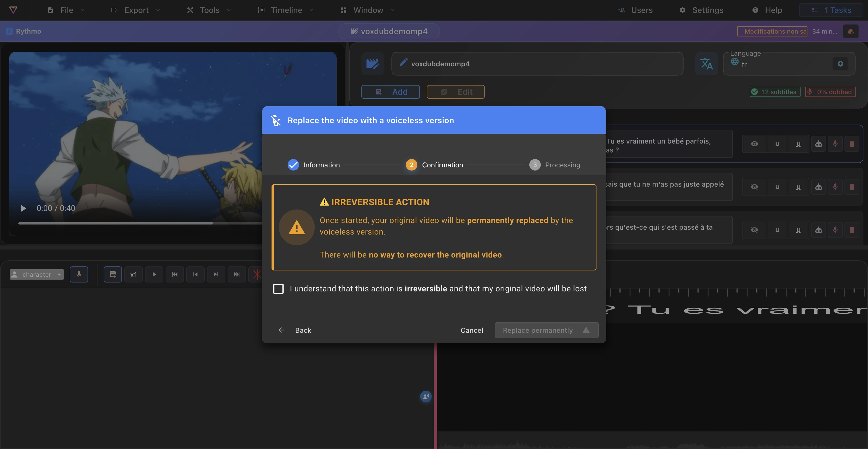Play the video in the preview player

point(23,208)
